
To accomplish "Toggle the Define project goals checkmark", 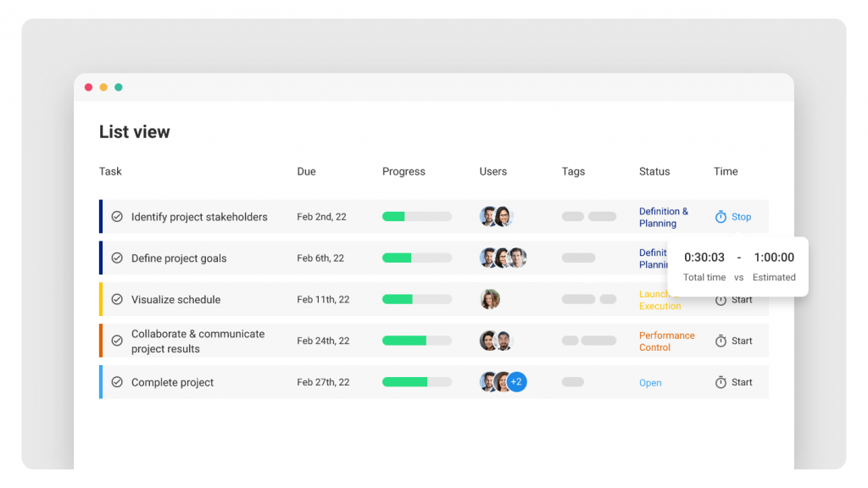I will (x=118, y=258).
